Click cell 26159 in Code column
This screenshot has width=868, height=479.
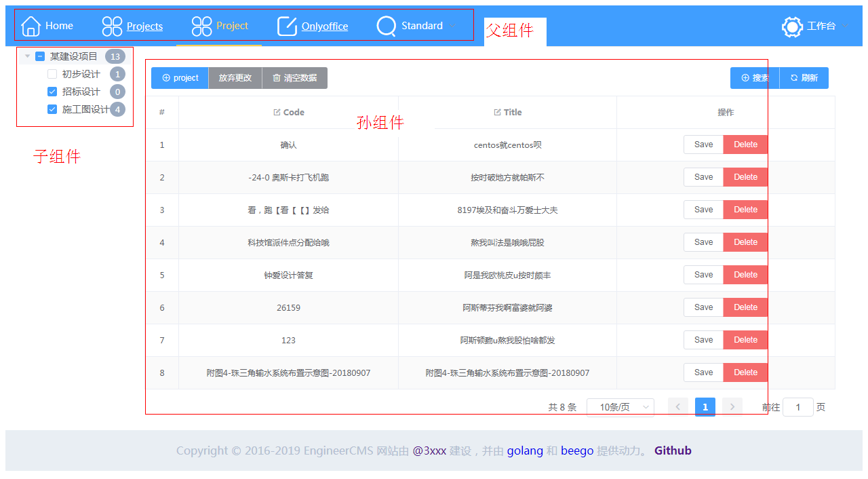[x=288, y=307]
